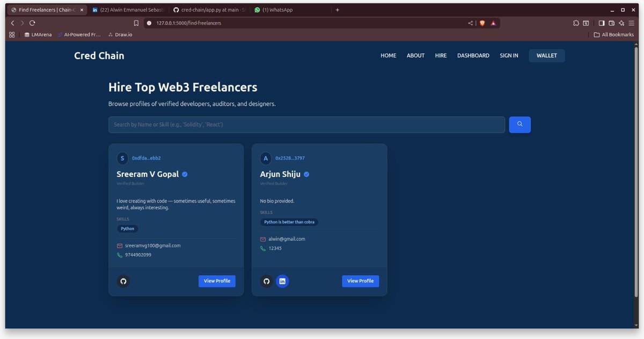The width and height of the screenshot is (644, 339).
Task: Open Leo AI sparkle icon
Action: point(621,23)
